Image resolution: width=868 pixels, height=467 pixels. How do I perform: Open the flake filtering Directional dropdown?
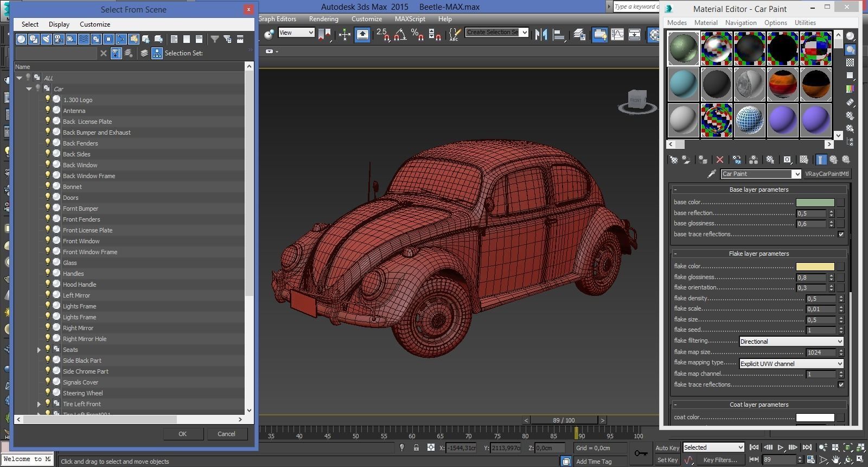tap(792, 342)
